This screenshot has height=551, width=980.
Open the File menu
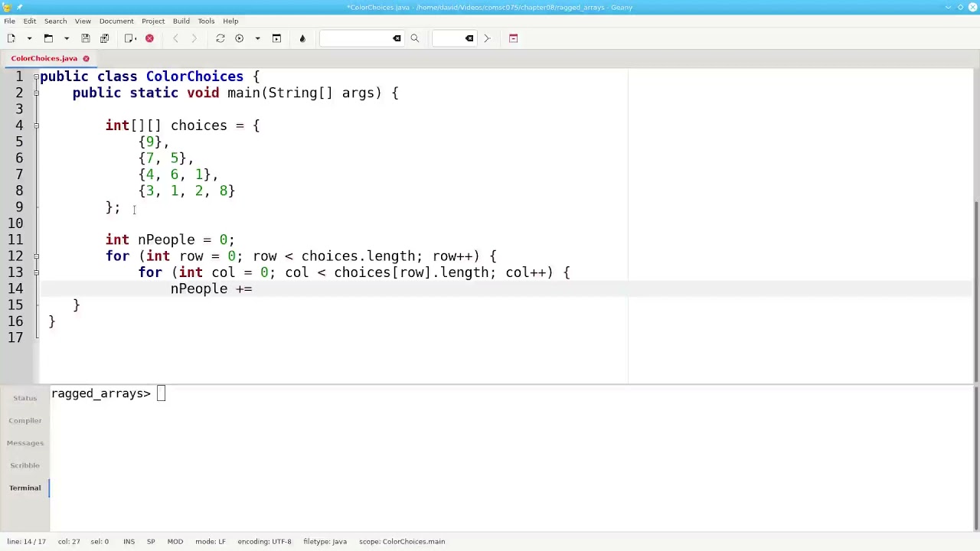[x=9, y=21]
